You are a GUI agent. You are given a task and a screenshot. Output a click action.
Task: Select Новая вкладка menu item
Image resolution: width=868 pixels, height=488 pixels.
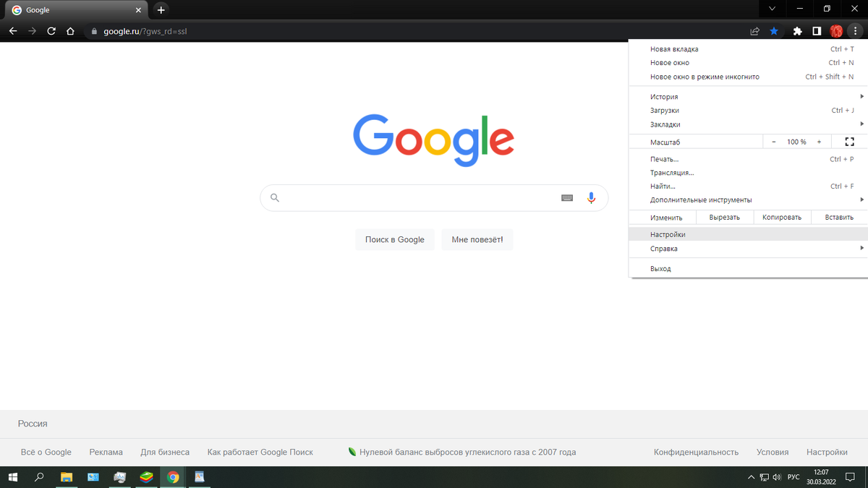[749, 49]
